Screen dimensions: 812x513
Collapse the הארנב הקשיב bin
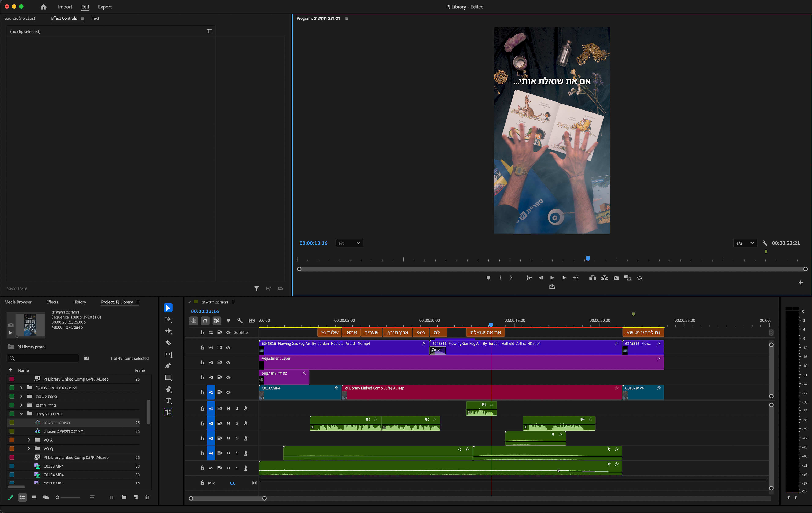[x=21, y=414]
